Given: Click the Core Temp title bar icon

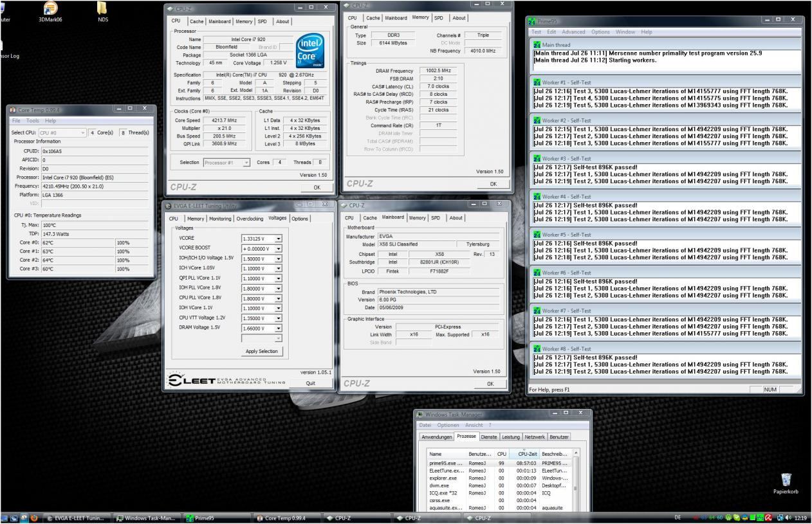Looking at the screenshot, I should pyautogui.click(x=13, y=110).
